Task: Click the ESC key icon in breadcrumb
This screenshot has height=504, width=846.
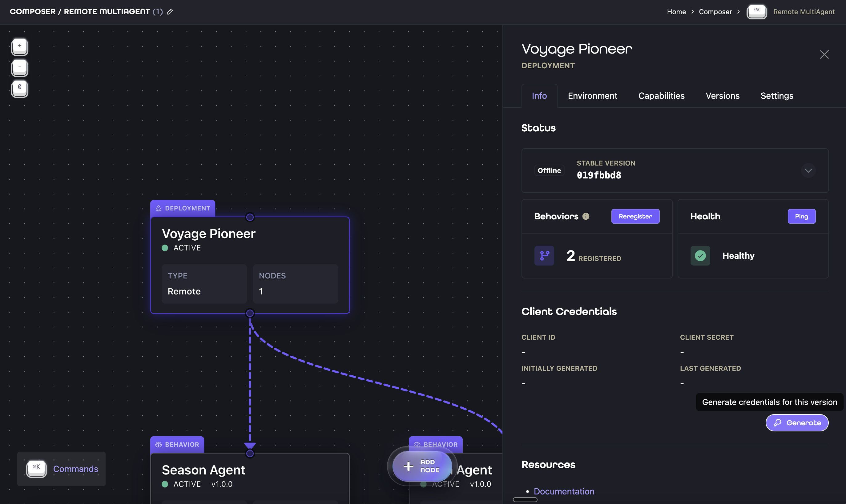Action: [x=757, y=12]
